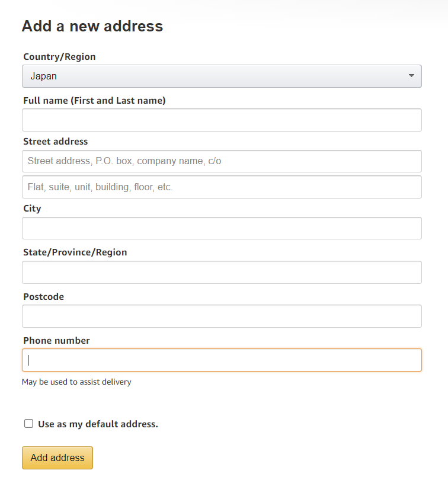Click the 'Street address' label text
This screenshot has width=448, height=483.
coord(56,142)
